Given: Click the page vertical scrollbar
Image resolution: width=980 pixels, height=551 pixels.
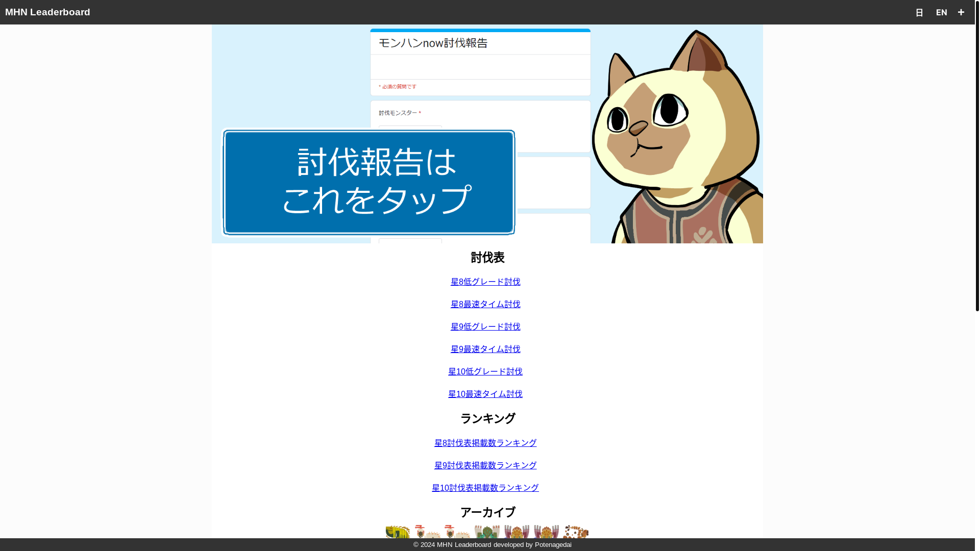Looking at the screenshot, I should (977, 156).
